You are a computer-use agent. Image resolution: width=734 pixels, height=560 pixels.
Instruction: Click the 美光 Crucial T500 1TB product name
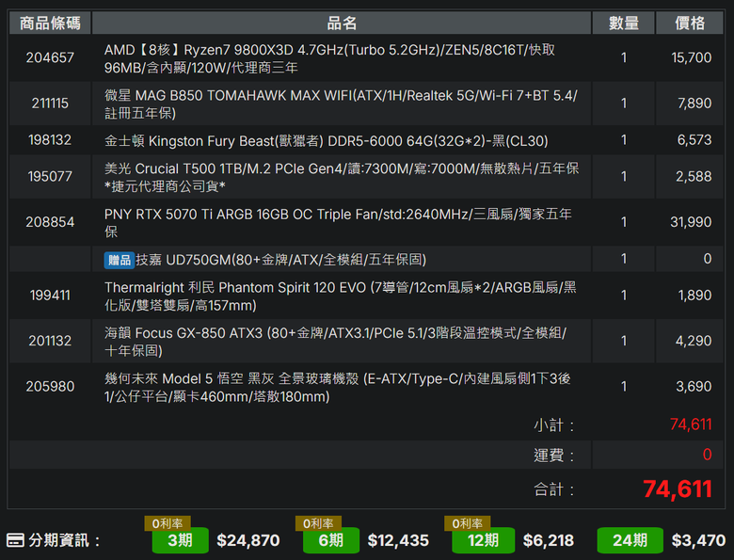point(342,178)
